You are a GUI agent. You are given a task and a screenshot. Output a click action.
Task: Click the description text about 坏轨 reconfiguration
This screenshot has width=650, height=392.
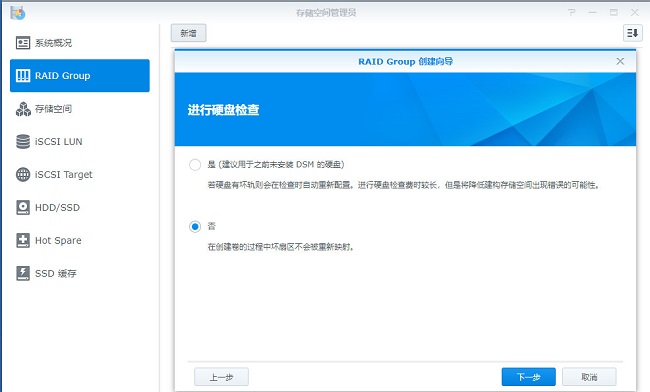point(404,185)
